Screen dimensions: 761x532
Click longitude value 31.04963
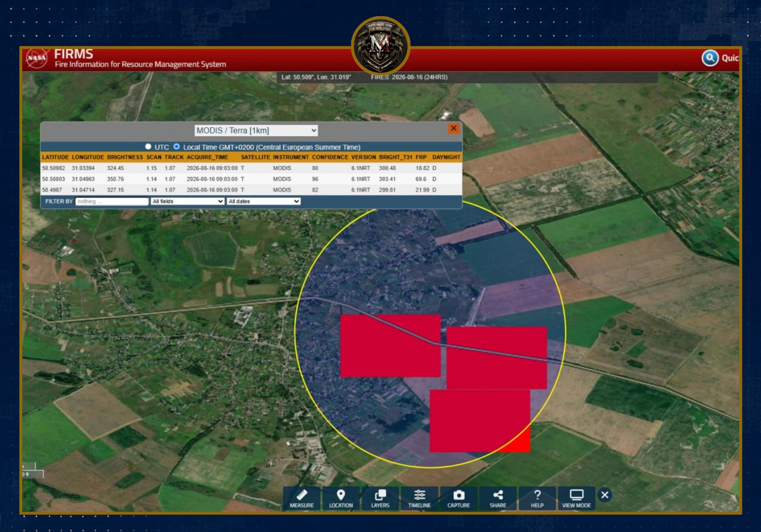click(83, 179)
